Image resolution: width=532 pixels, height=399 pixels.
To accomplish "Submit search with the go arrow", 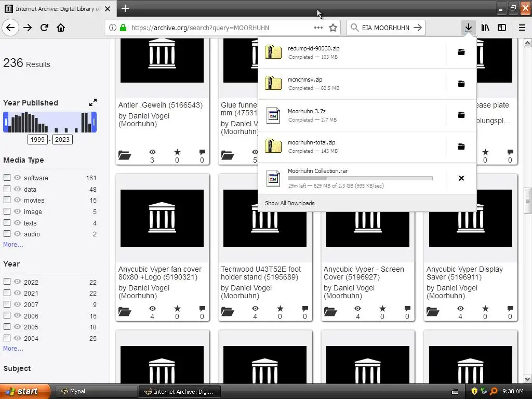I will pyautogui.click(x=418, y=28).
